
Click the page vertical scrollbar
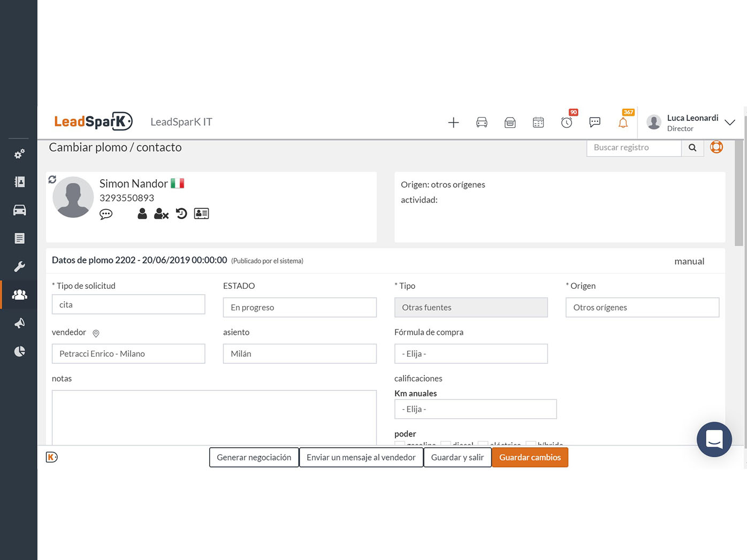739,193
